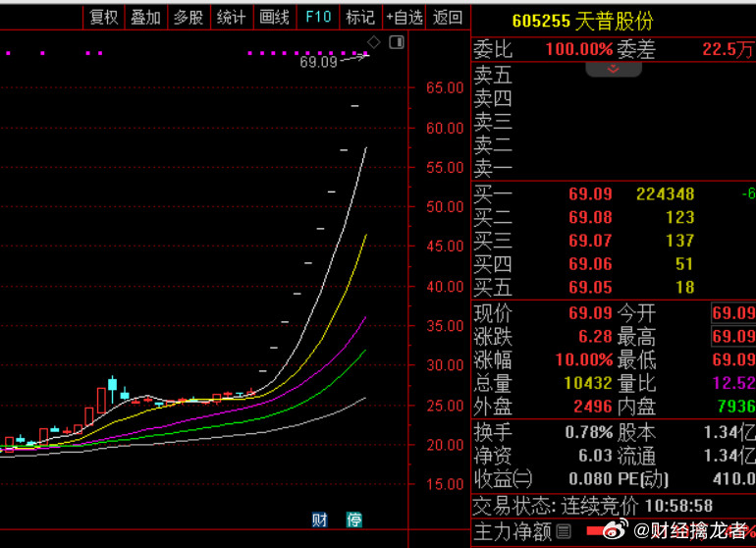Viewport: 756px width, 548px height.
Task: Click the 外盘 value 2496
Action: (x=593, y=407)
